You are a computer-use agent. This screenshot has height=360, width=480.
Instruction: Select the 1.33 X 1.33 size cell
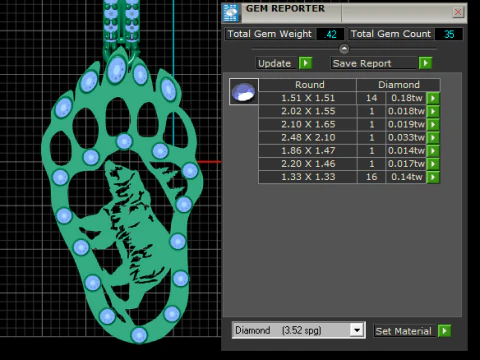click(308, 177)
